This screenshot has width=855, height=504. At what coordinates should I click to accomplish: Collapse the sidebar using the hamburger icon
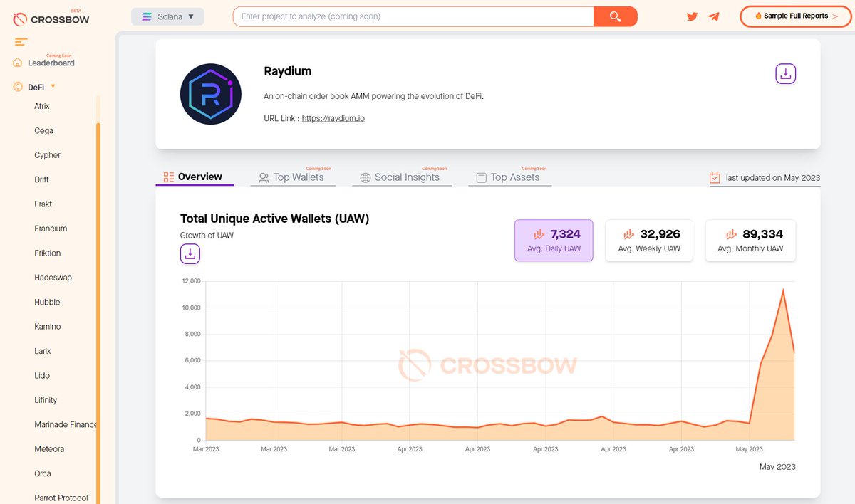[x=20, y=41]
